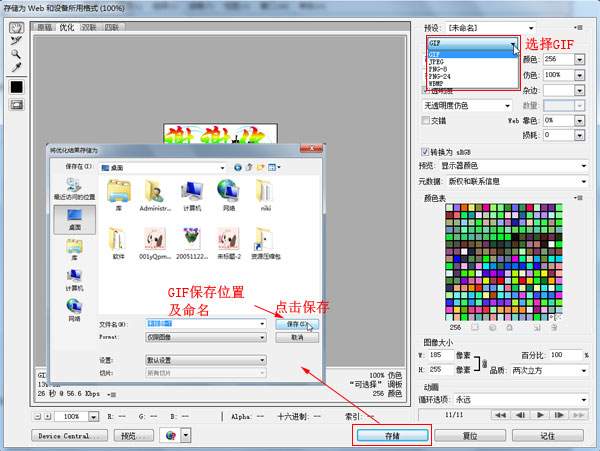This screenshot has height=451, width=600.
Task: Open the niki folder
Action: pos(266,196)
